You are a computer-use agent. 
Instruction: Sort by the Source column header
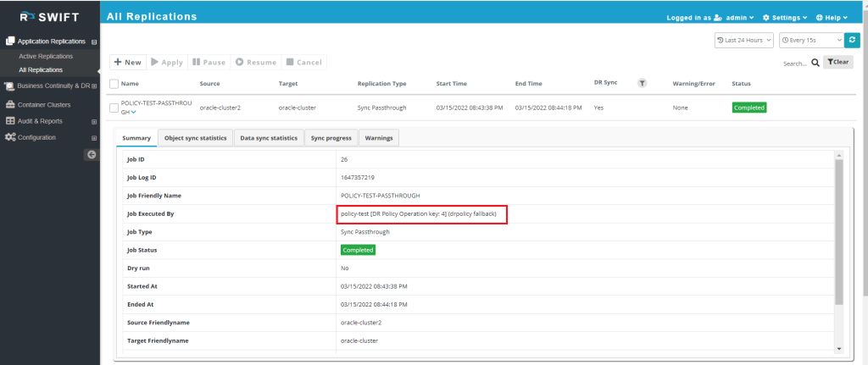click(x=210, y=84)
